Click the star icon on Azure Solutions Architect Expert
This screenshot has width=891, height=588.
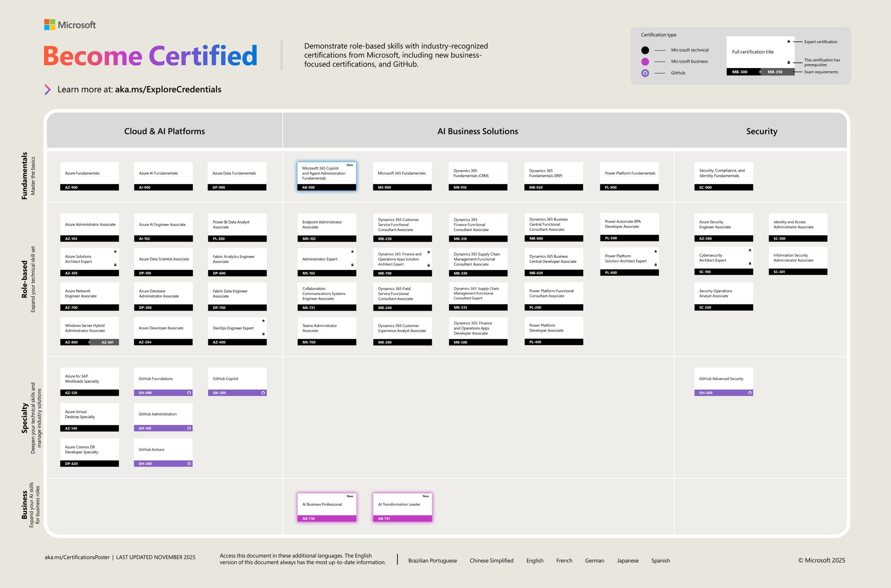tap(115, 252)
